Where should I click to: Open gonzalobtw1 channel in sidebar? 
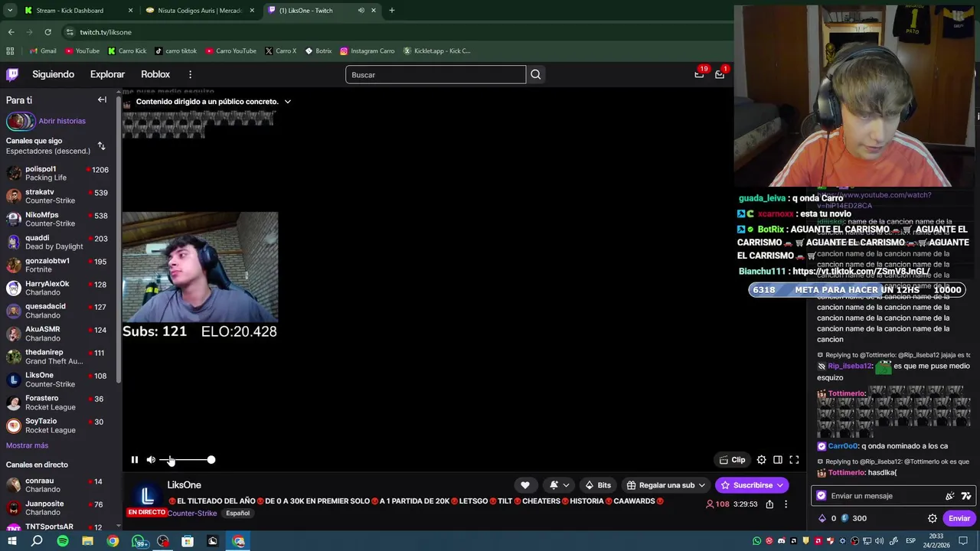click(59, 265)
